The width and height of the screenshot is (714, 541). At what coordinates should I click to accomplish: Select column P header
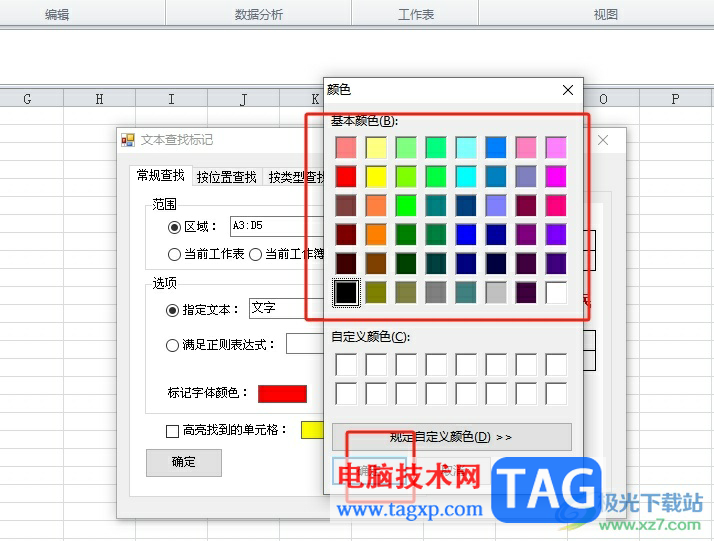click(675, 99)
